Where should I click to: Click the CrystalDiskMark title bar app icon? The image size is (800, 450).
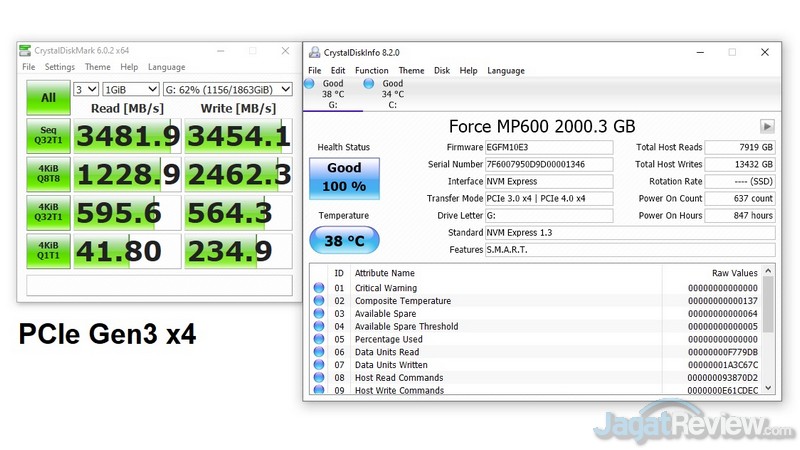(25, 51)
